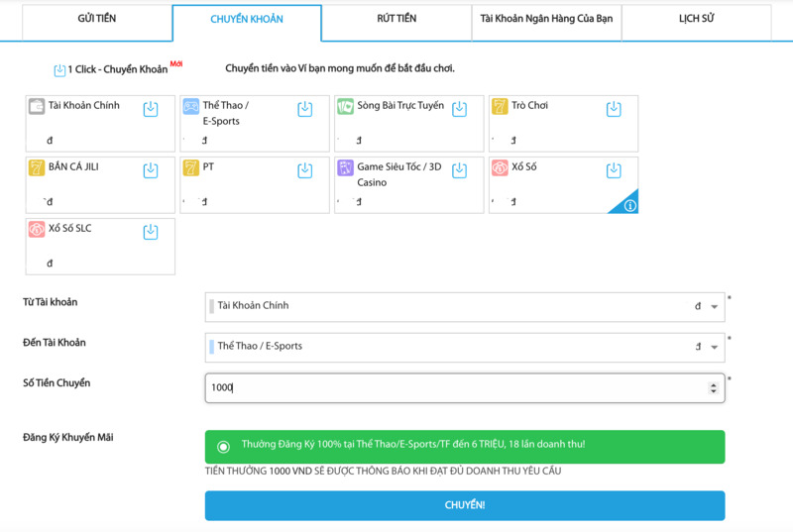Click transfer-in icon on Game Siêu Tốc card

(x=459, y=170)
